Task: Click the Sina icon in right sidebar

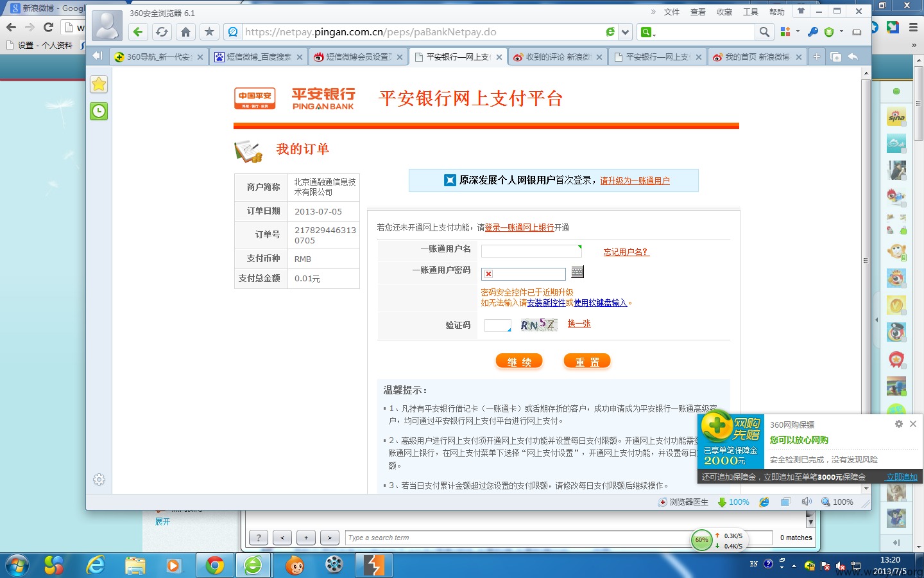Action: [896, 117]
